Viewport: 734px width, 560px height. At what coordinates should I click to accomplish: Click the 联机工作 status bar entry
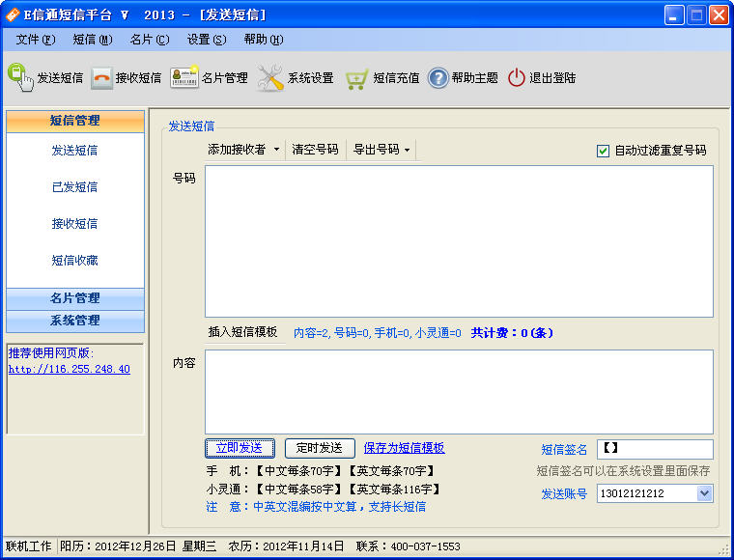pyautogui.click(x=29, y=546)
